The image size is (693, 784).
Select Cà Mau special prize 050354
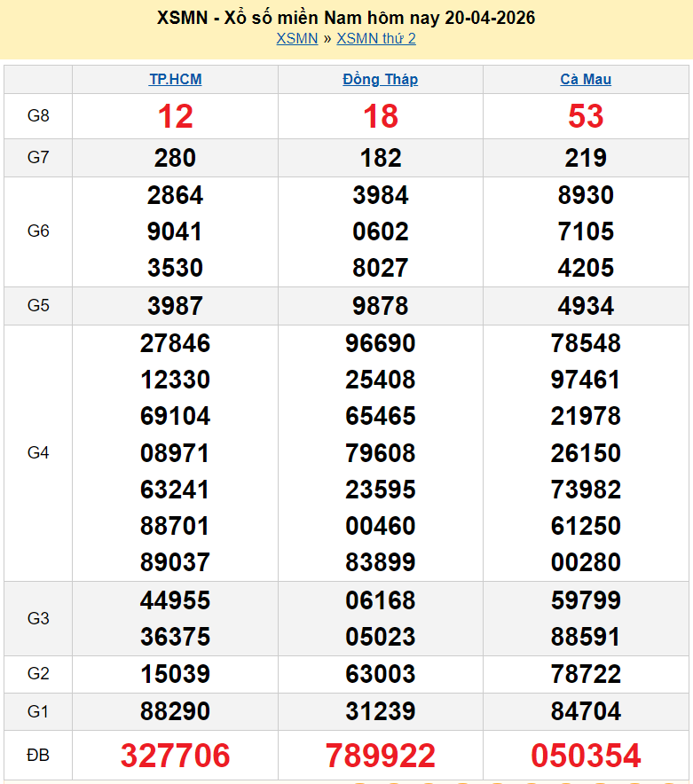pyautogui.click(x=586, y=756)
